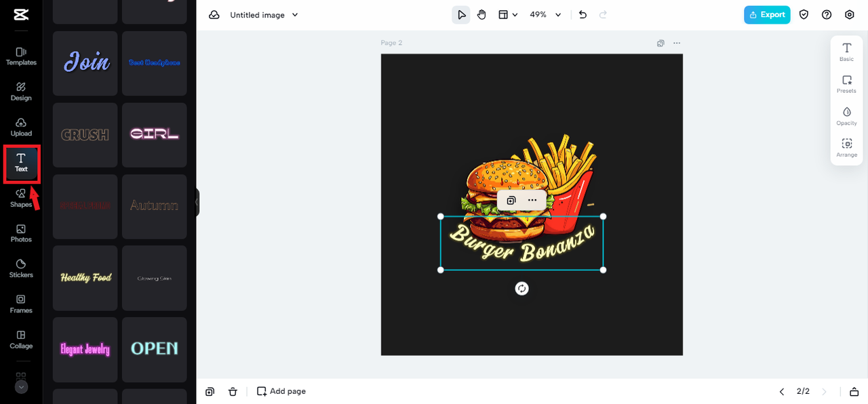The image size is (868, 404).
Task: Apply the GIRL pink neon preset
Action: click(155, 135)
